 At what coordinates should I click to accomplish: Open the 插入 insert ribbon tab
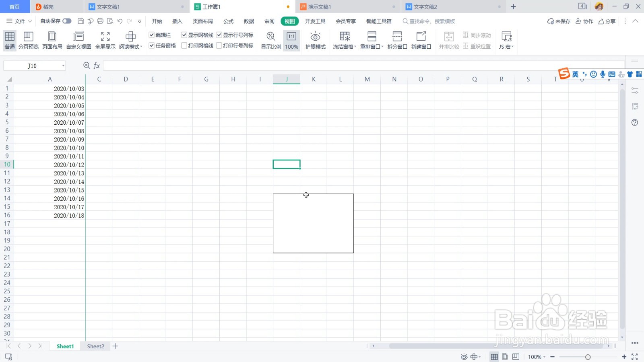[x=177, y=21]
